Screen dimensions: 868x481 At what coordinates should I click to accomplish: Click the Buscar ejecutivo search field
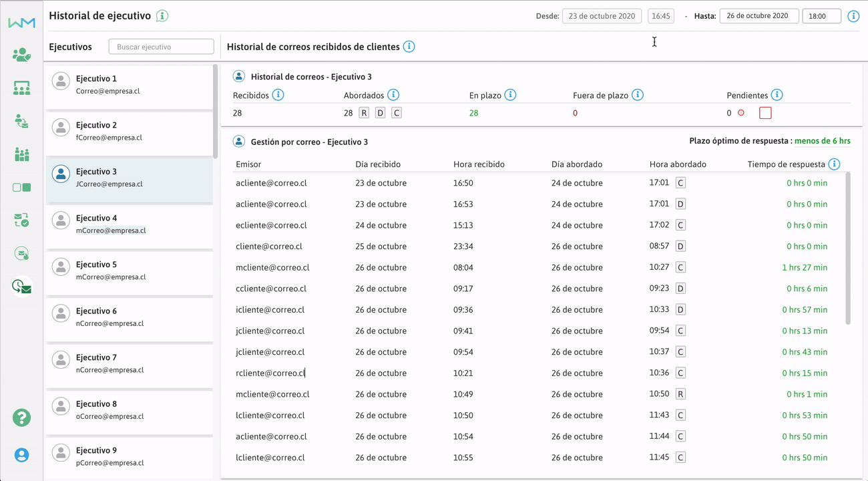point(161,47)
